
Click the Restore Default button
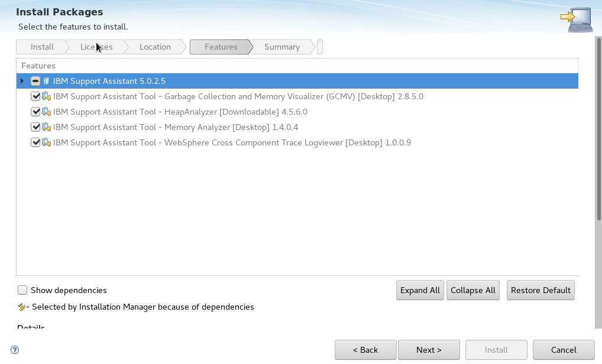point(540,290)
